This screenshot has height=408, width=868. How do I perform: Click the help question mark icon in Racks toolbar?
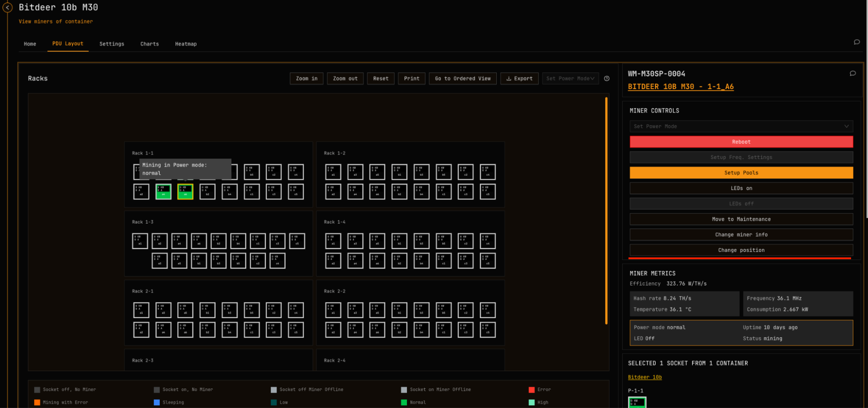click(607, 79)
